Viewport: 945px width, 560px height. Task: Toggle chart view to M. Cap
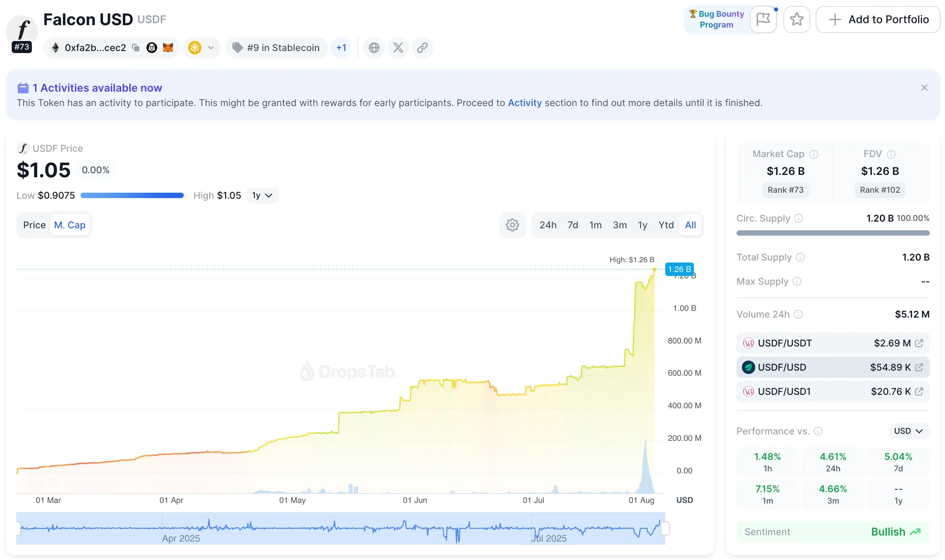point(70,225)
